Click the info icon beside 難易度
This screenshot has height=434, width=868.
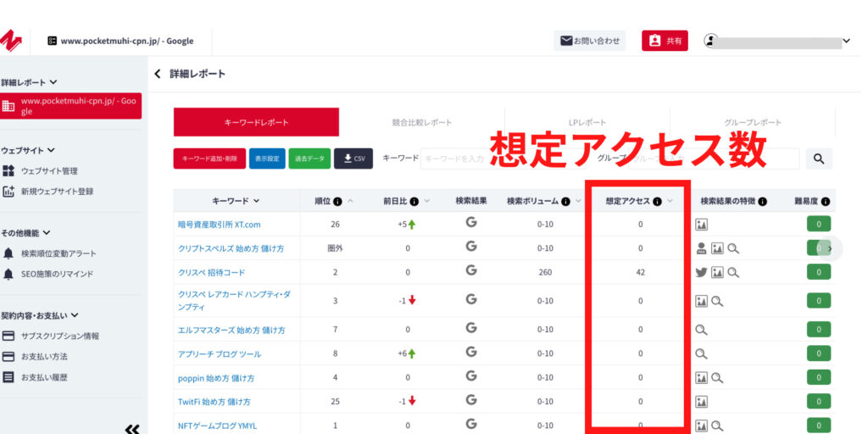826,202
